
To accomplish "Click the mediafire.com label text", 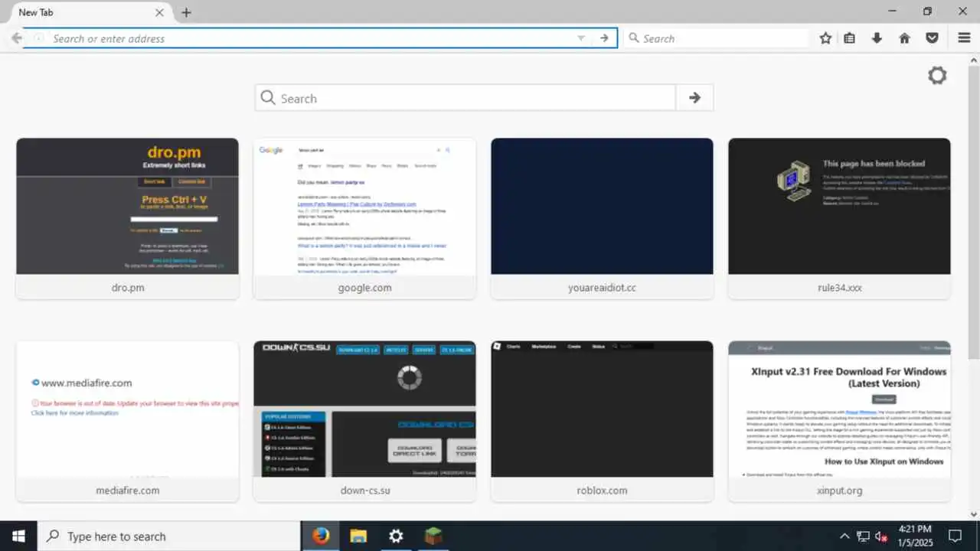I will click(x=127, y=491).
